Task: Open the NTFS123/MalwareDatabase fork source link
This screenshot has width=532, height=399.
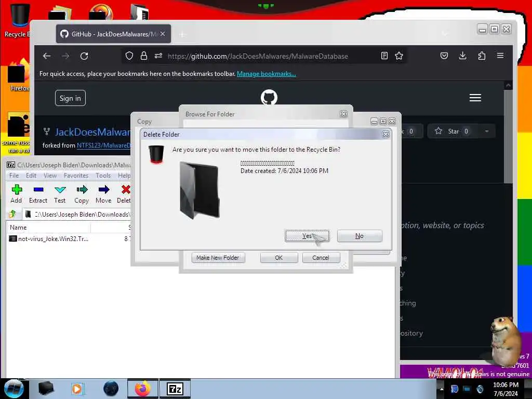Action: tap(103, 145)
